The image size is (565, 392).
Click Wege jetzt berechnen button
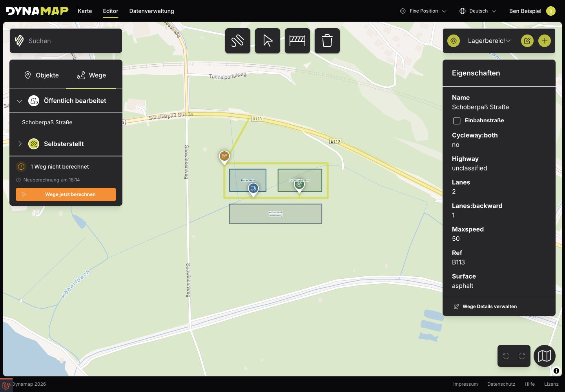pos(66,194)
